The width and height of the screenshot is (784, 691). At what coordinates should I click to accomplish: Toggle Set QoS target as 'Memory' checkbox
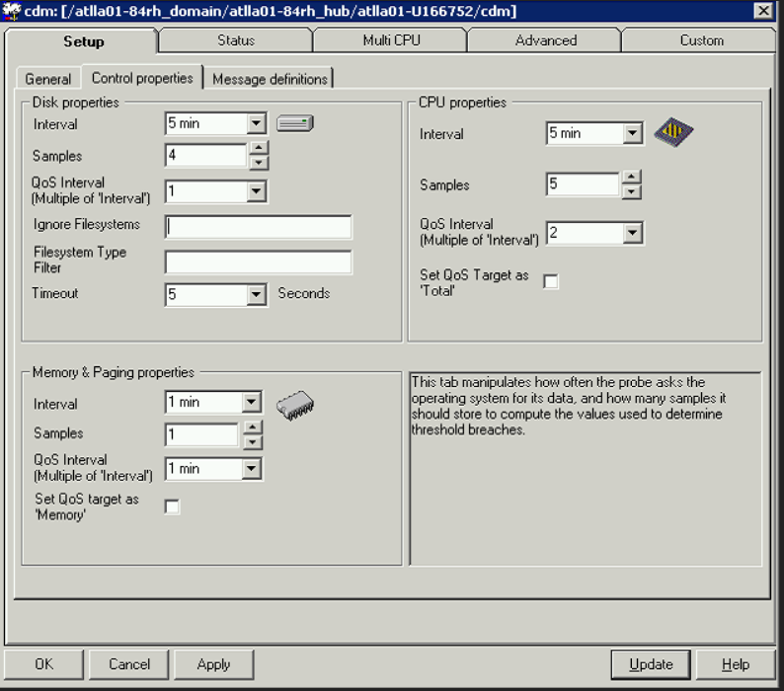(x=172, y=506)
